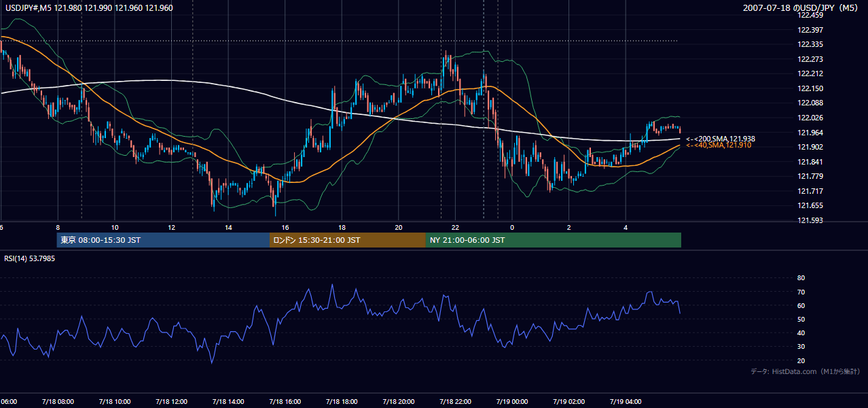Click the 7/18 14:00 time axis label
The width and height of the screenshot is (868, 408).
[x=228, y=402]
